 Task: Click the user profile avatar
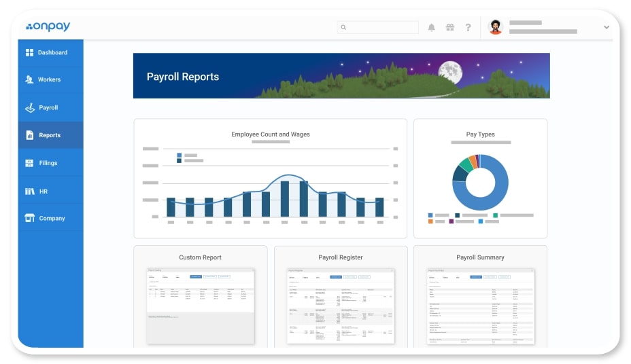click(x=496, y=28)
